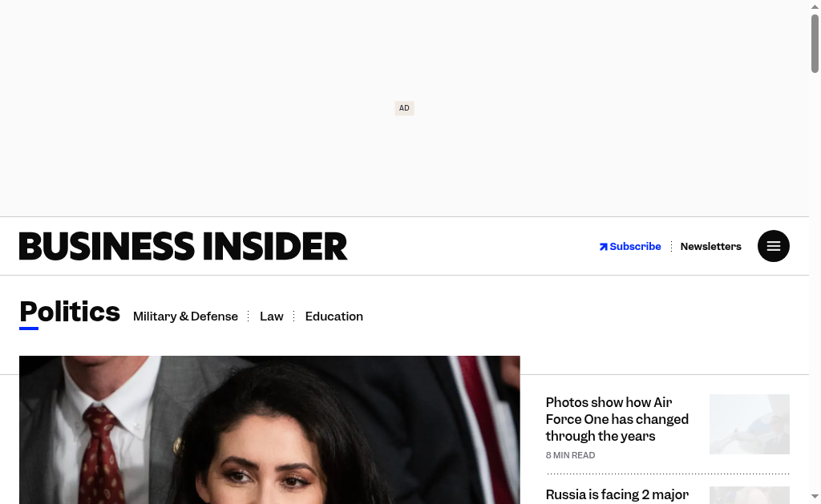Click the Business Insider logo
The height and width of the screenshot is (504, 821).
[184, 246]
